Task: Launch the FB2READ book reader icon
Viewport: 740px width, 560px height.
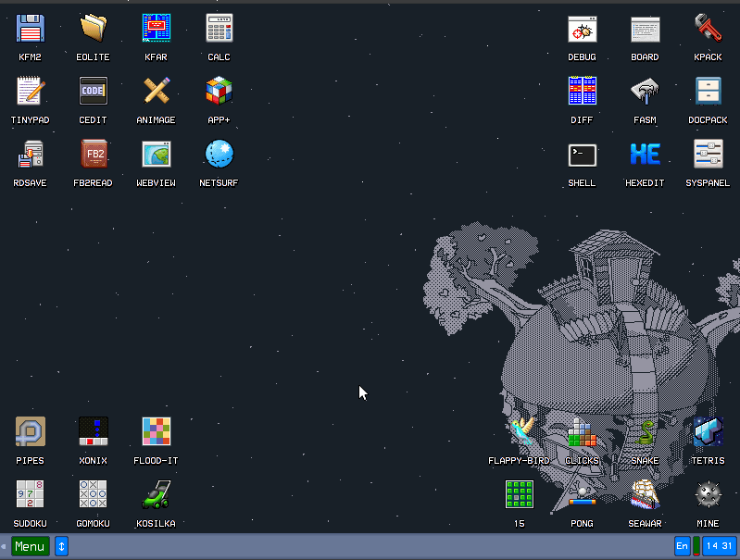Action: (x=93, y=155)
